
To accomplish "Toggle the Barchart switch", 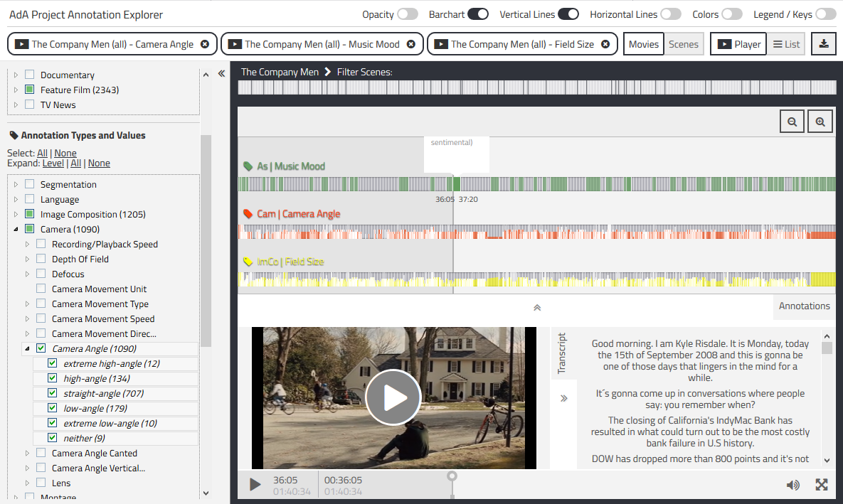I will (x=478, y=14).
